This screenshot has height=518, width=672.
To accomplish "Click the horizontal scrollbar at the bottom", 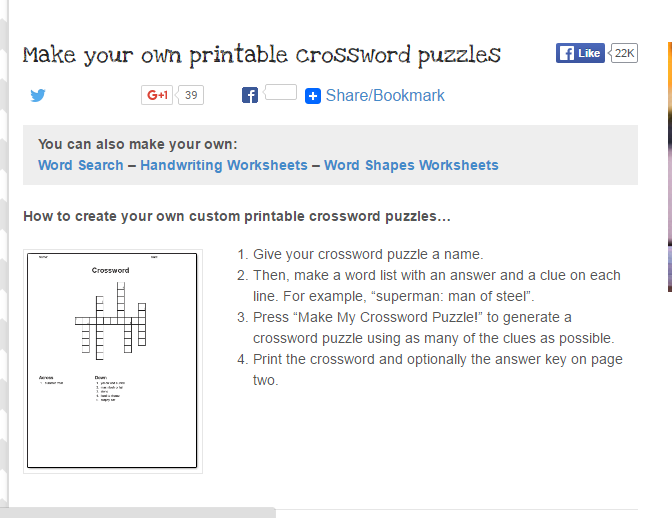I will [x=140, y=512].
